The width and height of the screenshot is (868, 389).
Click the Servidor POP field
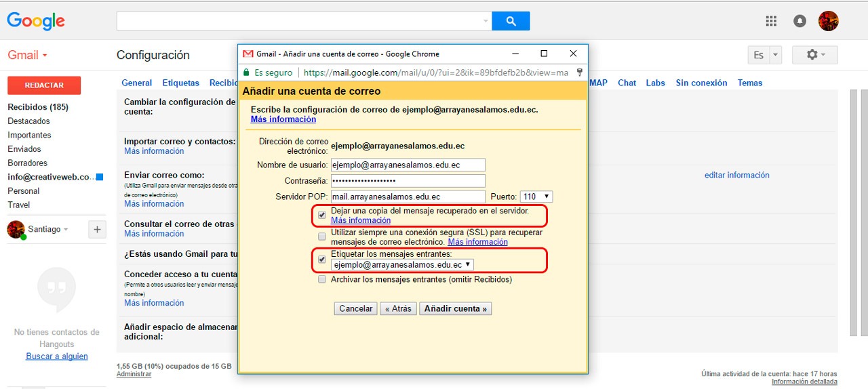408,197
